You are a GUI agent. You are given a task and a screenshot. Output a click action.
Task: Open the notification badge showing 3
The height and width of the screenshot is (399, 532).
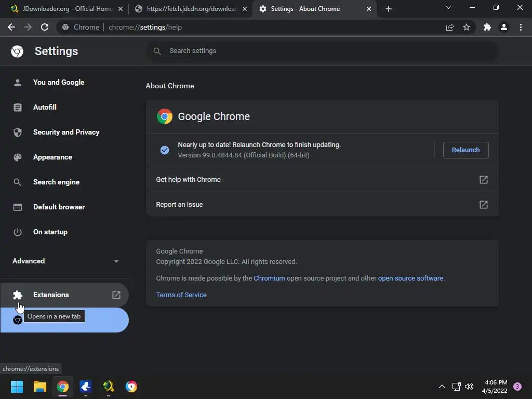point(517,387)
